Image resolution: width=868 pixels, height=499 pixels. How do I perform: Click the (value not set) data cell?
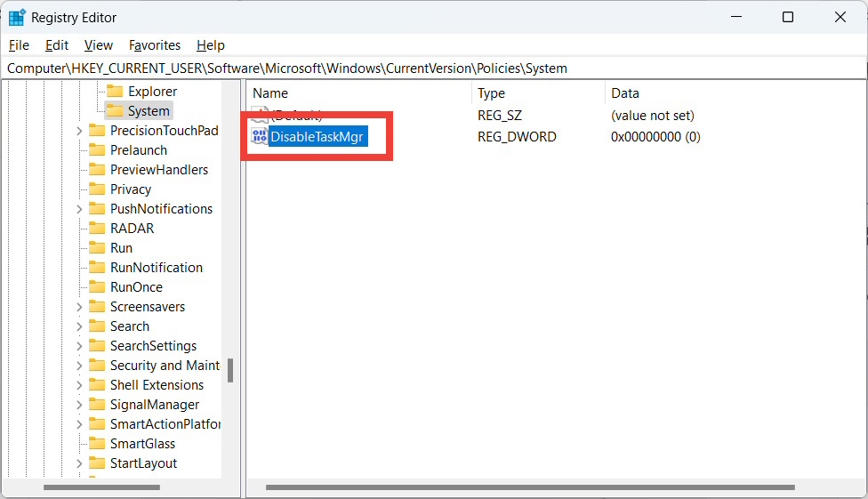click(652, 116)
